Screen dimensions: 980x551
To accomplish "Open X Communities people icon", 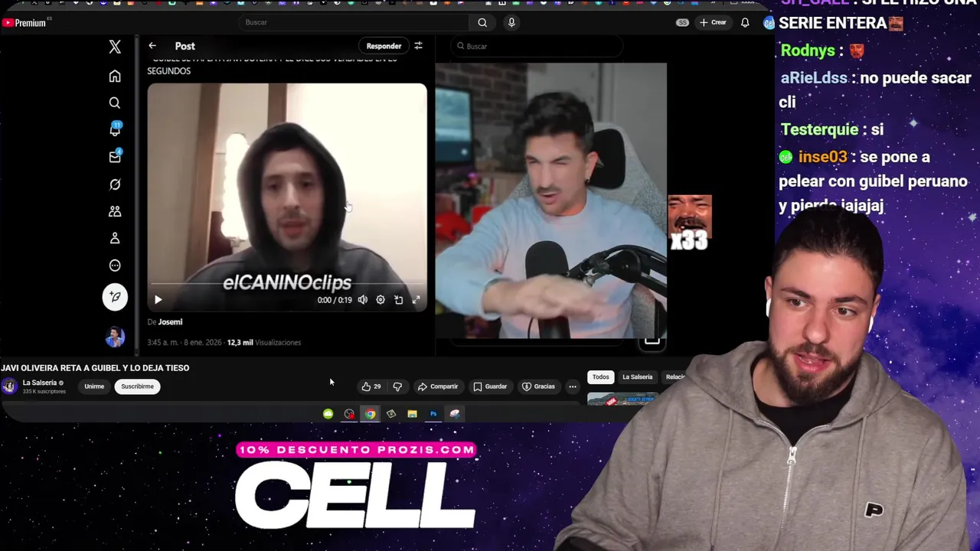I will tap(115, 211).
